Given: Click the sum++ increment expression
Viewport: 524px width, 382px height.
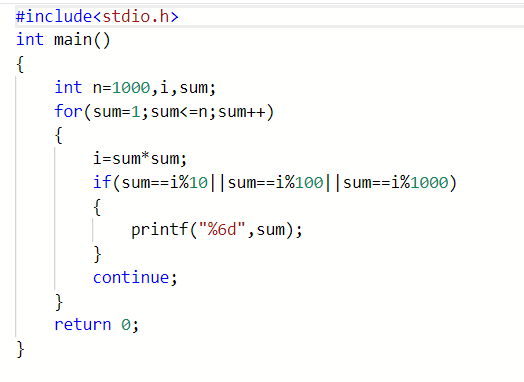Looking at the screenshot, I should (242, 112).
